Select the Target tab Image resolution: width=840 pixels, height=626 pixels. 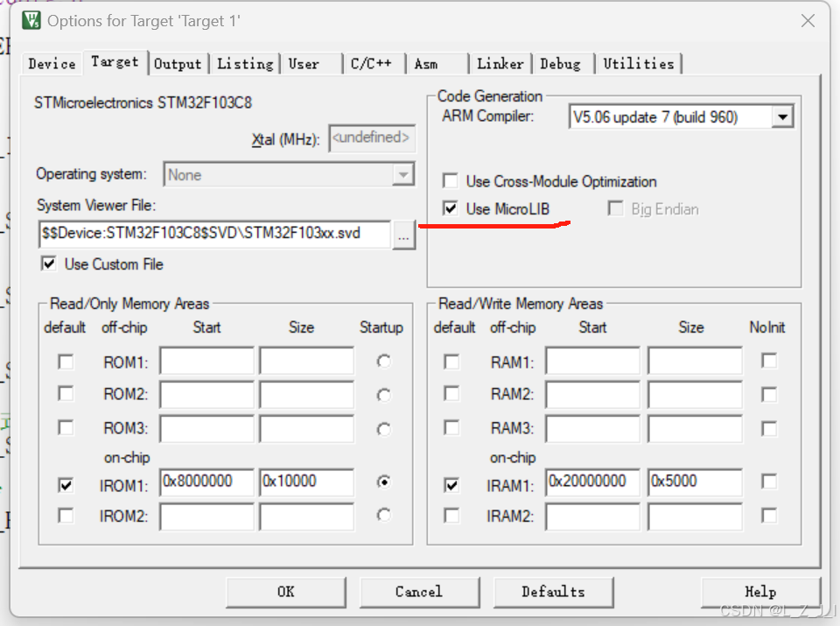coord(115,62)
